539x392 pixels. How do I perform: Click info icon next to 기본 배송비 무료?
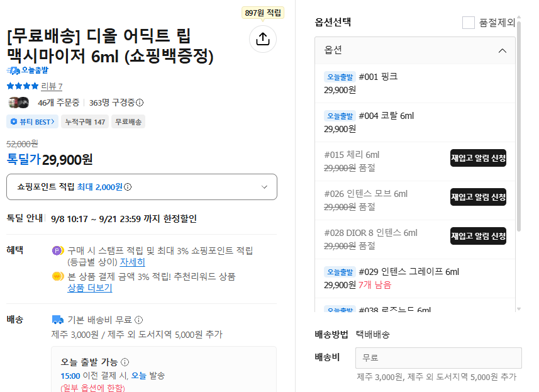click(x=138, y=320)
